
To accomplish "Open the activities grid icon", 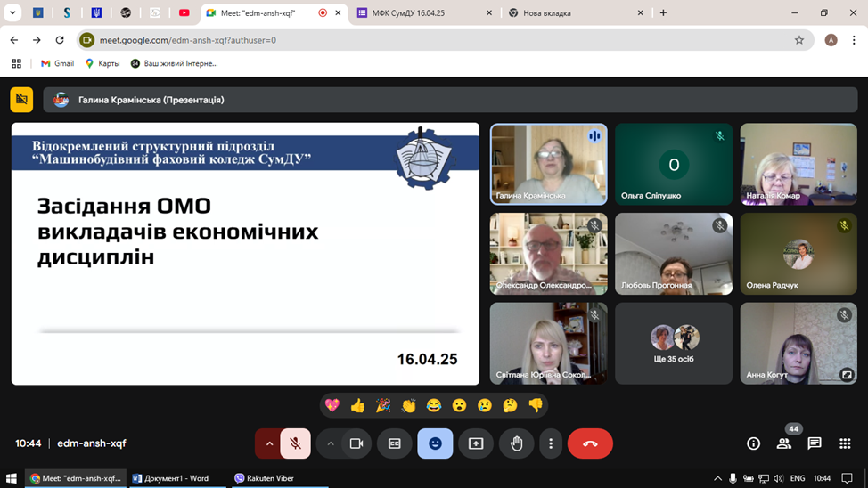I will 845,443.
